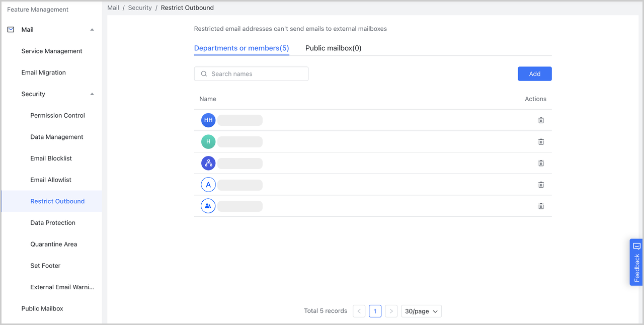
Task: Navigate to Email Blocklist in the sidebar
Action: click(x=51, y=158)
